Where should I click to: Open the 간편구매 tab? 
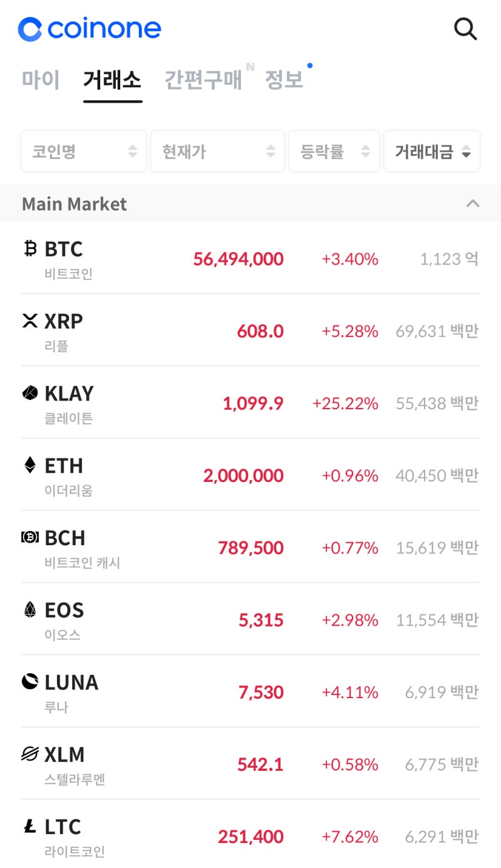[203, 80]
